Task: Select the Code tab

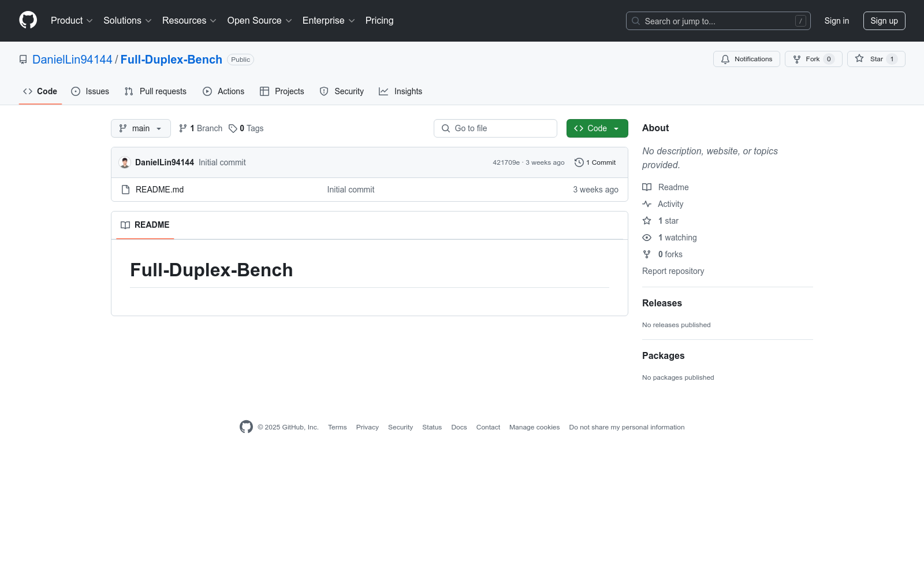Action: (x=40, y=91)
